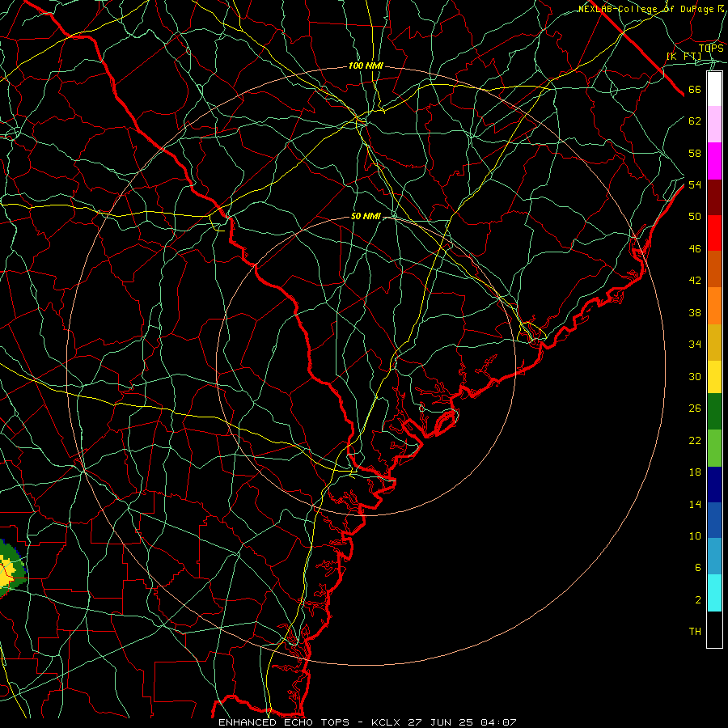Select the dark red 50 kft swatch
Image resolution: width=728 pixels, height=728 pixels.
click(x=714, y=197)
